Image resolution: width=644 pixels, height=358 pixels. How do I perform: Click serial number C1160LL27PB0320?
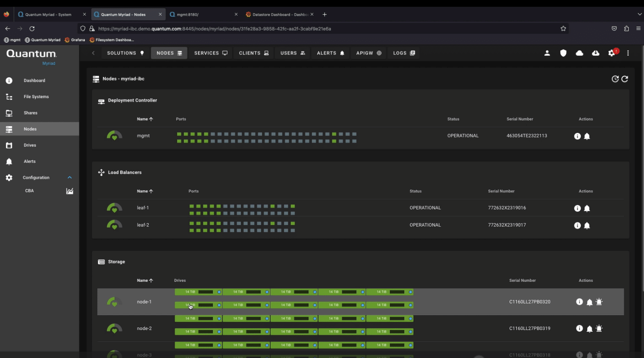tap(530, 302)
